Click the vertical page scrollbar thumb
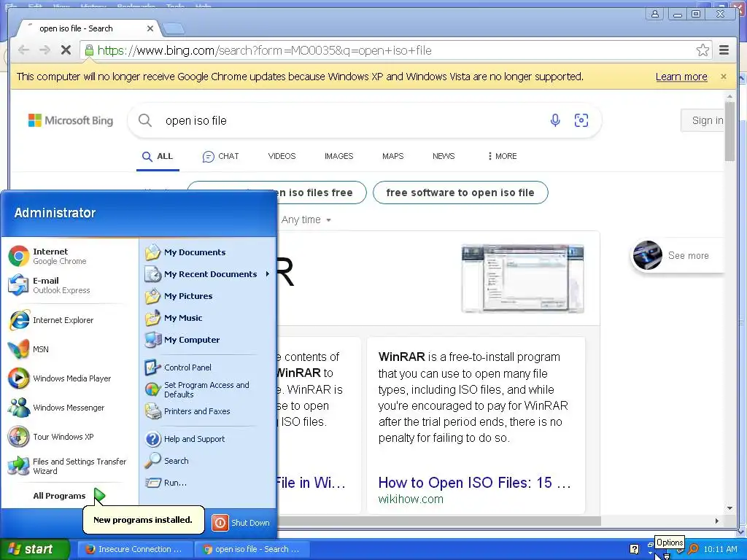The width and height of the screenshot is (747, 560). [x=729, y=131]
